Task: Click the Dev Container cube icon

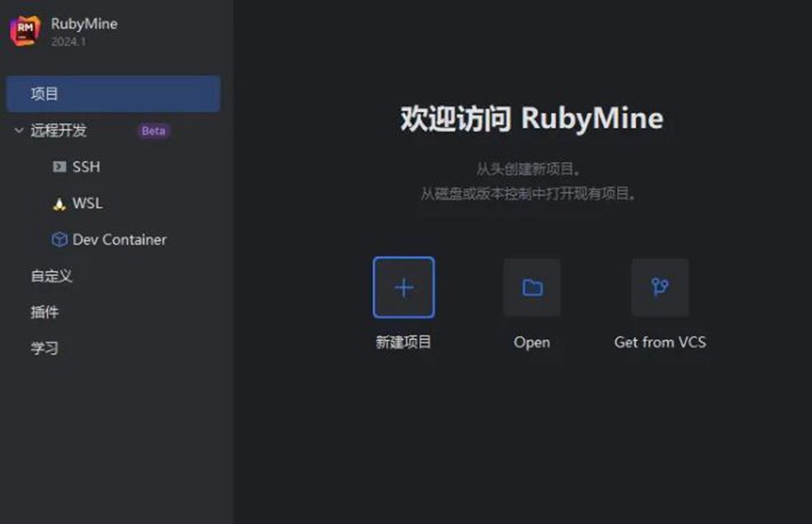Action: point(59,240)
